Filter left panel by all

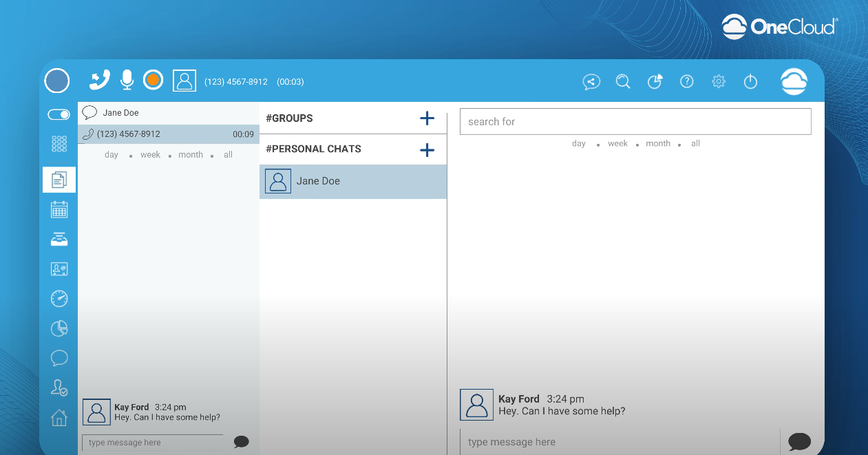(x=228, y=155)
